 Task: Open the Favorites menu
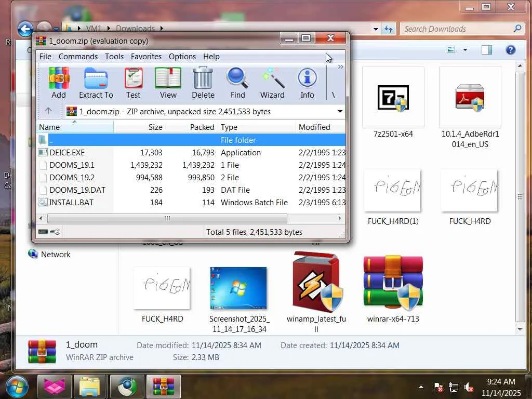146,56
